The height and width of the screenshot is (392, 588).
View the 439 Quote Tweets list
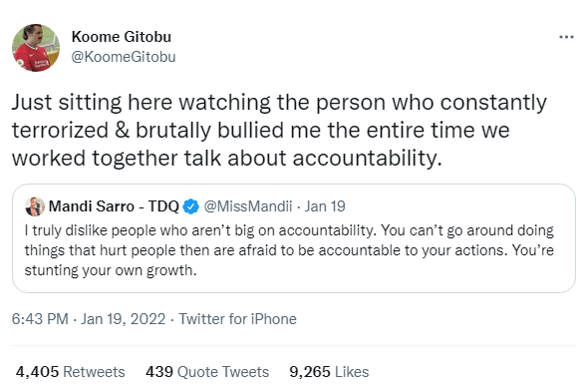tap(207, 372)
